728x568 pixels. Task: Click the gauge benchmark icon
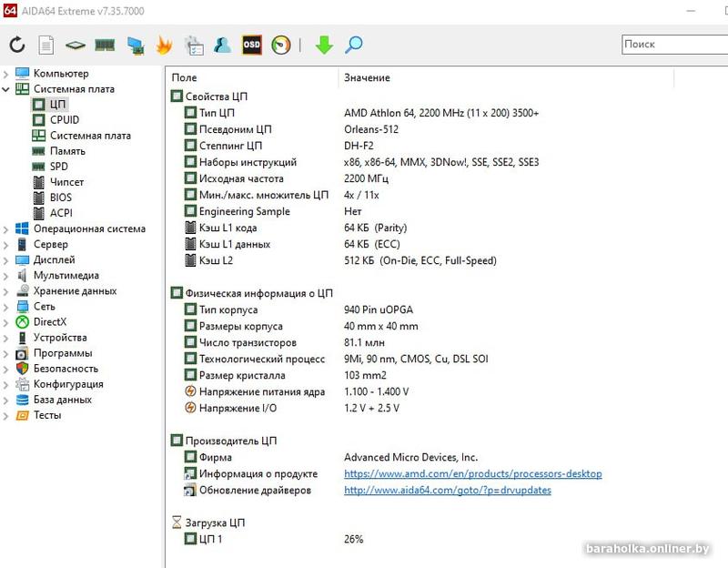click(x=281, y=45)
